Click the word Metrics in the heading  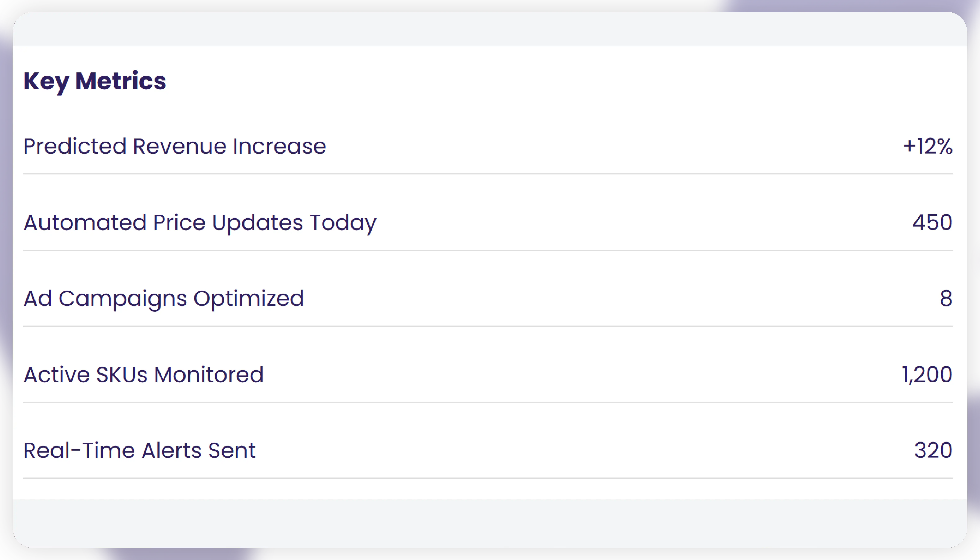[x=121, y=81]
